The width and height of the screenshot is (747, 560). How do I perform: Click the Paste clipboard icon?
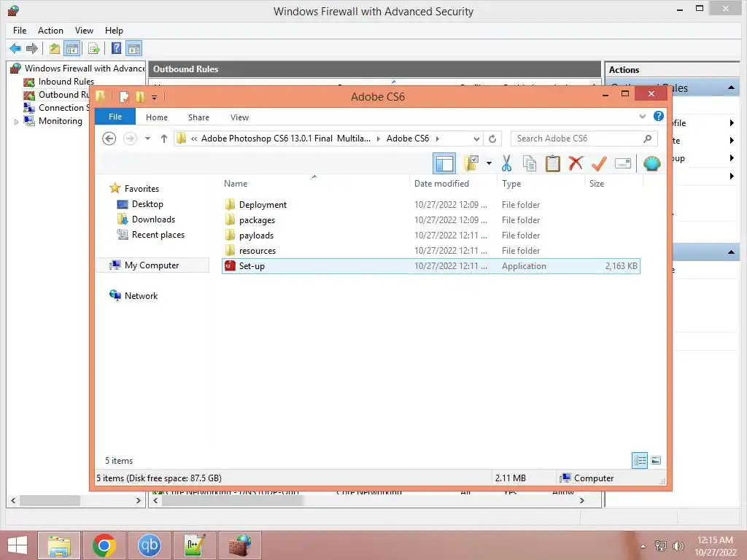point(553,163)
